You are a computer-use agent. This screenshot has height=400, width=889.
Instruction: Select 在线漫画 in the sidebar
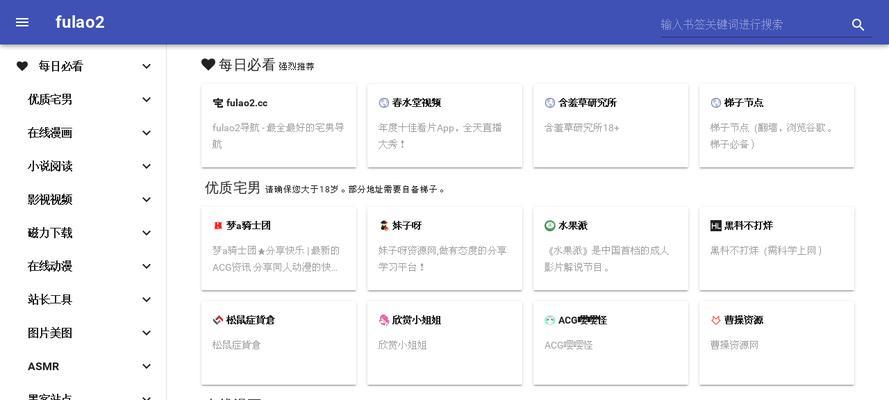[x=50, y=133]
